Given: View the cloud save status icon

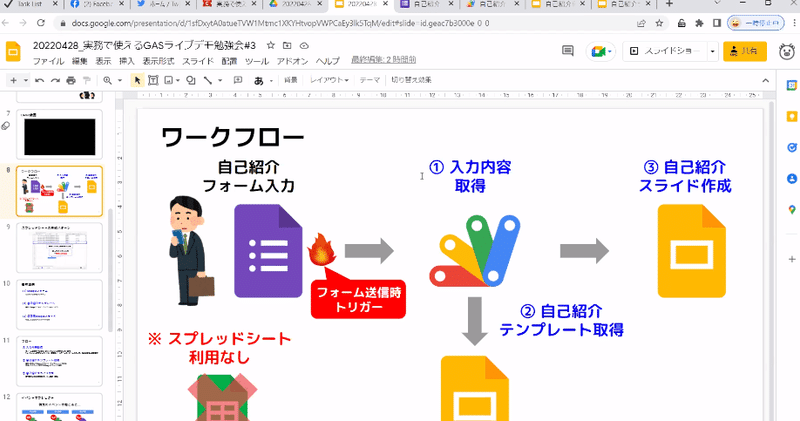Looking at the screenshot, I should 304,45.
